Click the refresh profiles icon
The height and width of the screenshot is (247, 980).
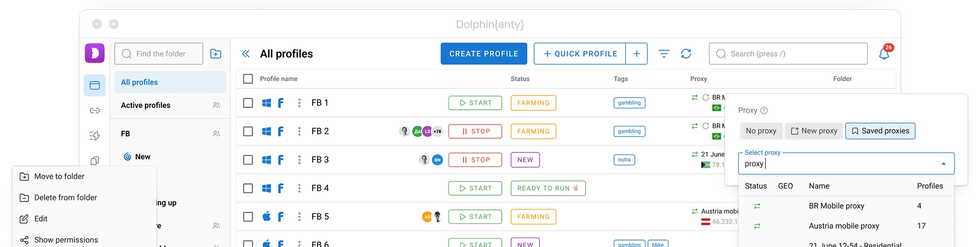[x=686, y=54]
